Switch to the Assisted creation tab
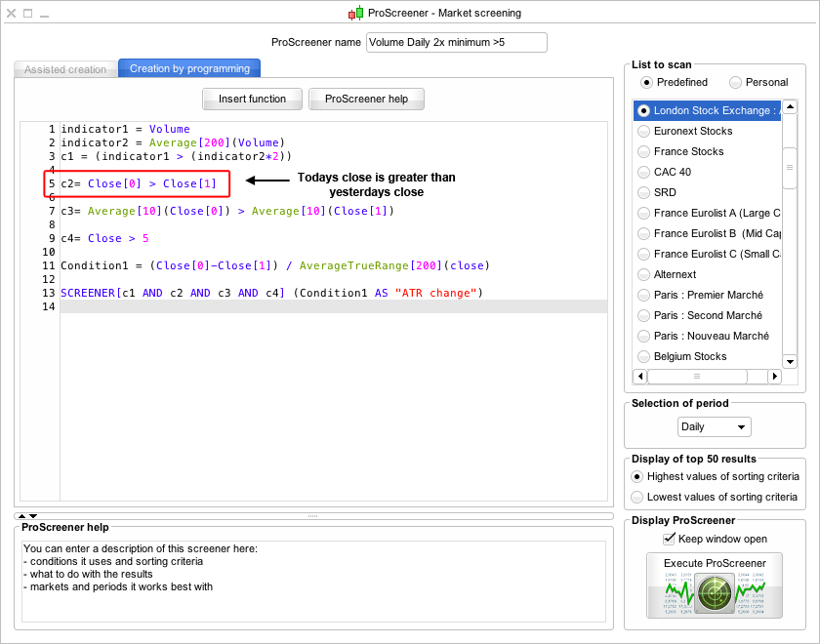Screen dimensions: 820x644 click(x=65, y=69)
